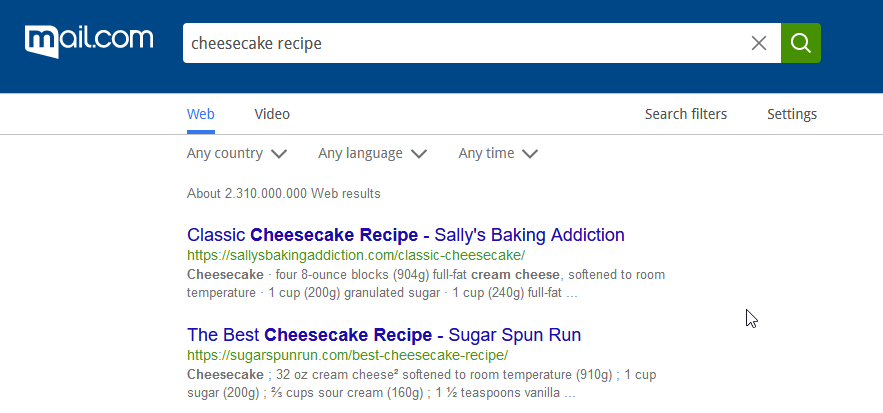Click the About 2.310.000.000 Web results text
Image resolution: width=883 pixels, height=413 pixels.
284,194
